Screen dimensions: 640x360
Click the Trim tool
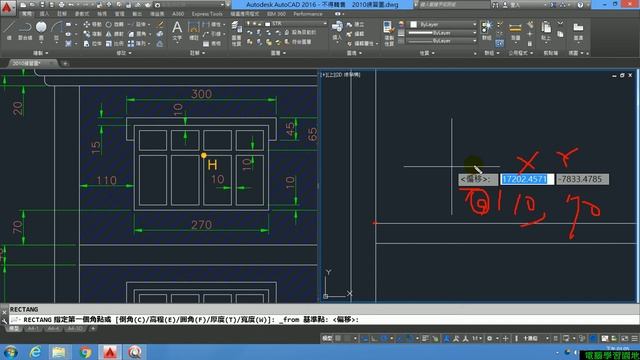[x=138, y=24]
